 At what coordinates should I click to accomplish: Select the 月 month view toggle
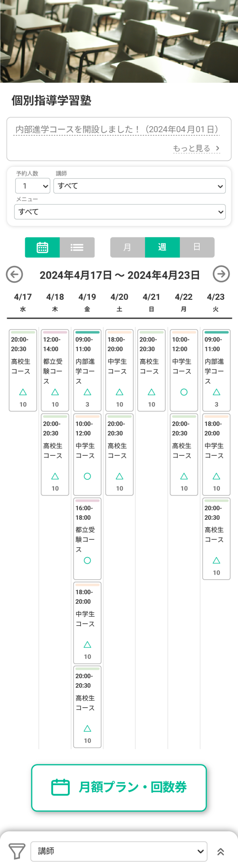pos(127,247)
